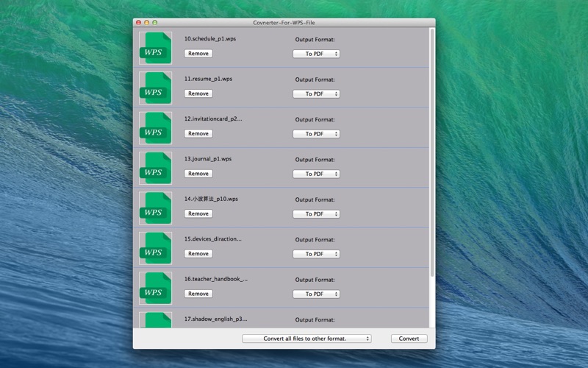Remove the 12.invitationcard_p2 file
This screenshot has height=368, width=588.
click(x=198, y=133)
